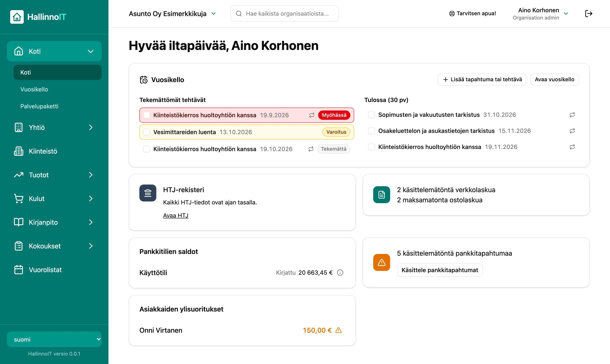Open the Avaa HTJ link

[176, 215]
